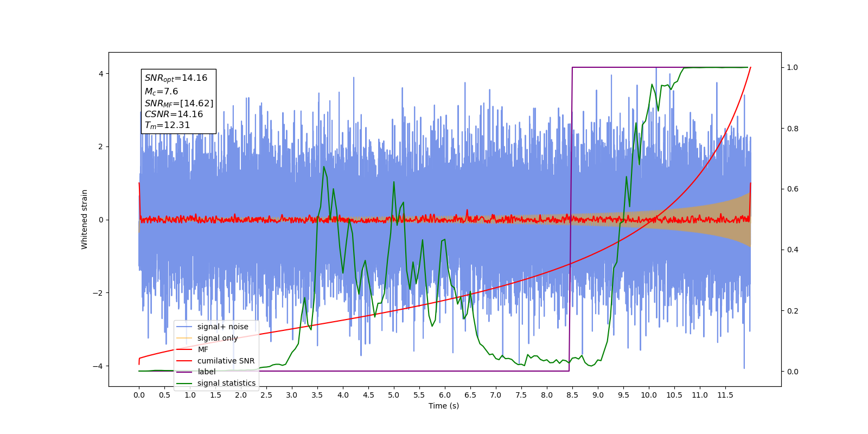
Task: Click the orange line sample beside 'signal only'
Action: [184, 338]
